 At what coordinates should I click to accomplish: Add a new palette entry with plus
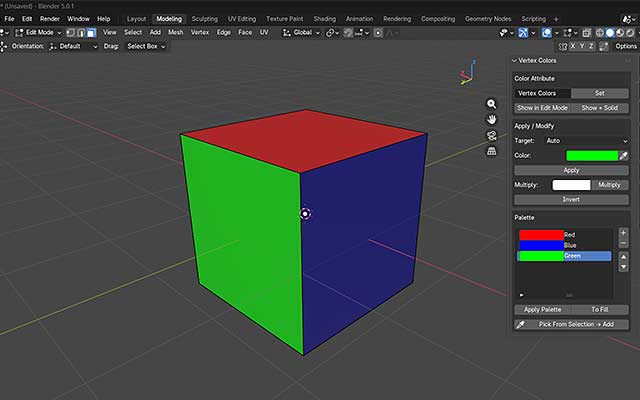click(623, 233)
